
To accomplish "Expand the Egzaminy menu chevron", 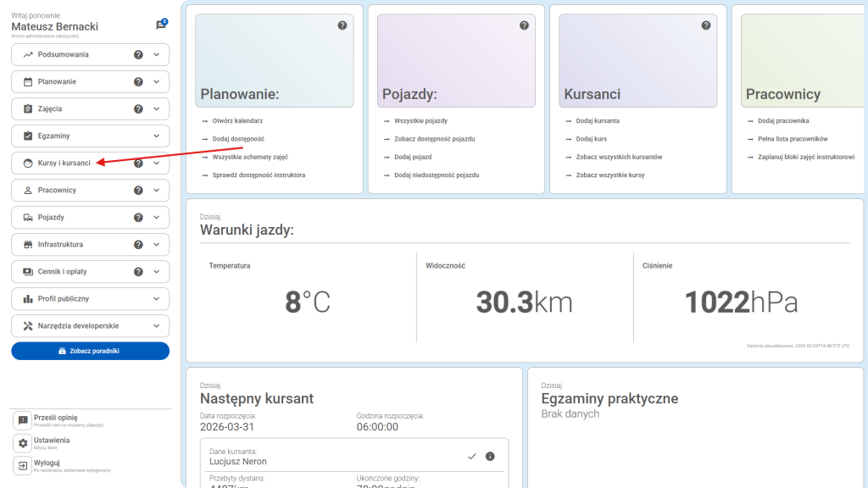I will coord(157,136).
